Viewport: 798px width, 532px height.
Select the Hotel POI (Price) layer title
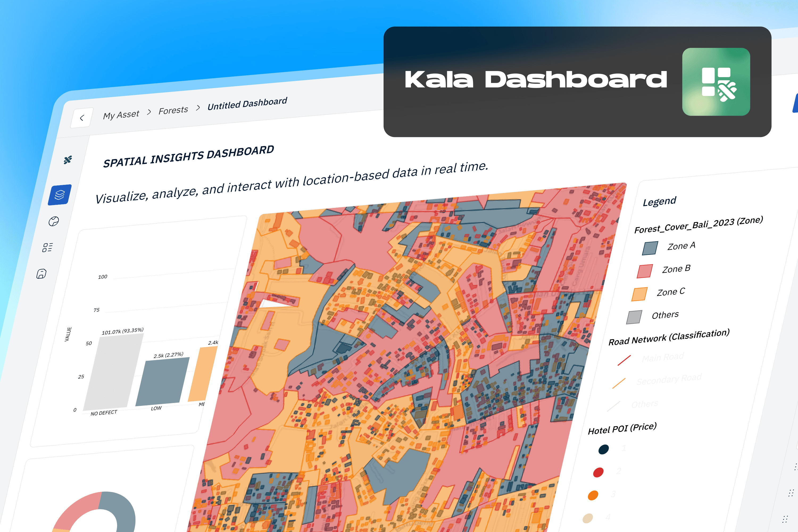coord(622,429)
